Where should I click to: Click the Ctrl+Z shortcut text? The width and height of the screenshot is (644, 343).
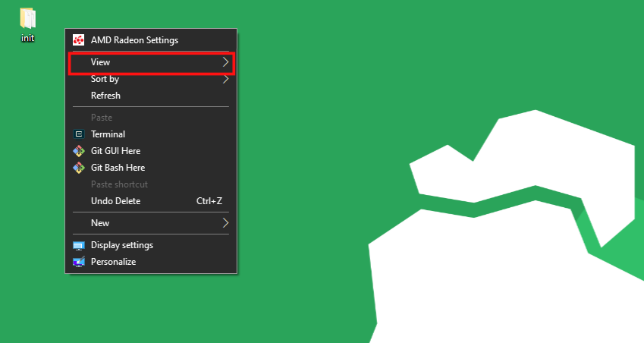click(x=209, y=201)
